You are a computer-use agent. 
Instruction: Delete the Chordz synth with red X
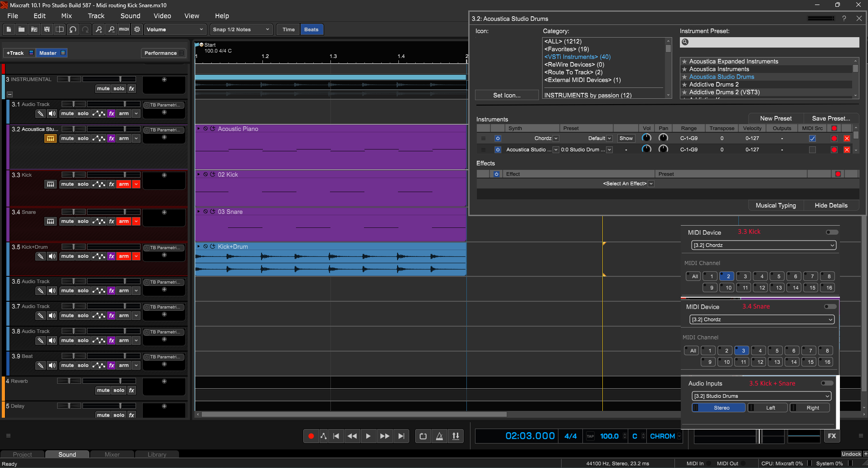(x=847, y=138)
